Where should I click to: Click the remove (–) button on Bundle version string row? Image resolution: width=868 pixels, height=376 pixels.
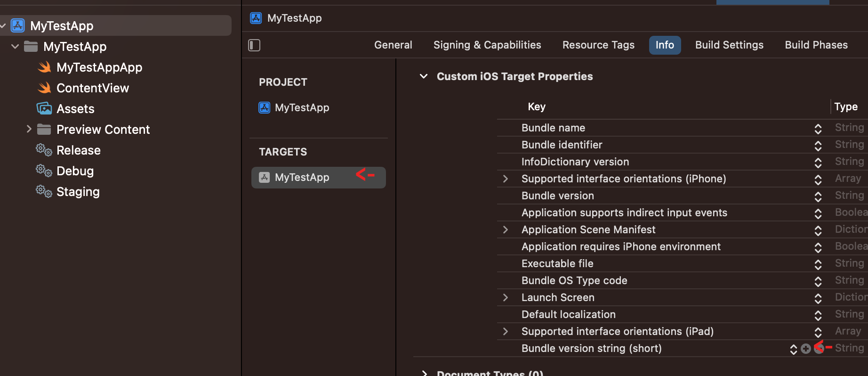819,349
